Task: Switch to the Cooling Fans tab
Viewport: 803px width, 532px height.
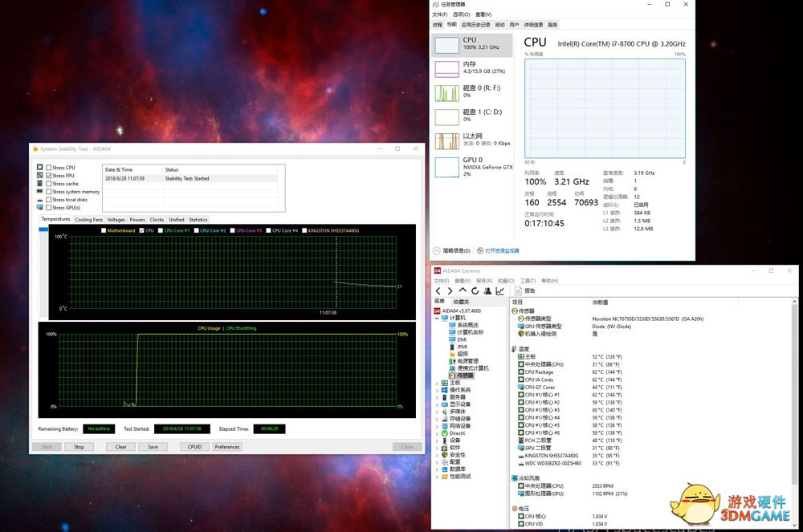Action: pos(88,220)
